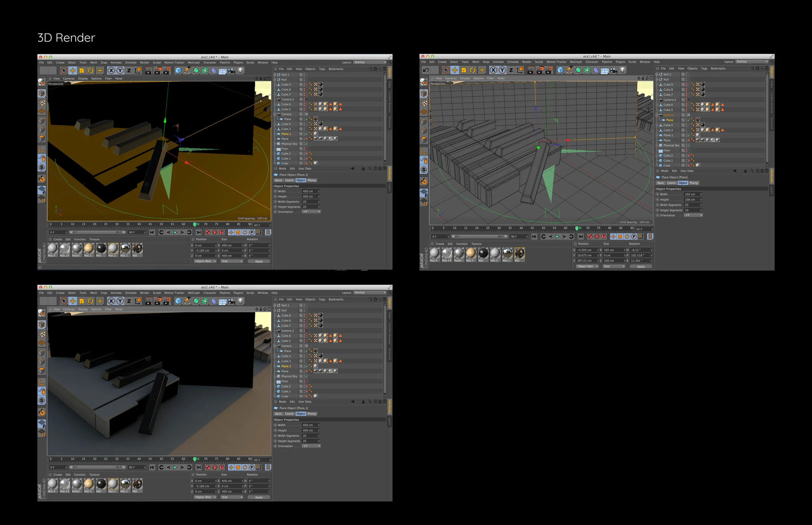812x525 pixels.
Task: Click green Play button in bottom window
Action: click(175, 467)
